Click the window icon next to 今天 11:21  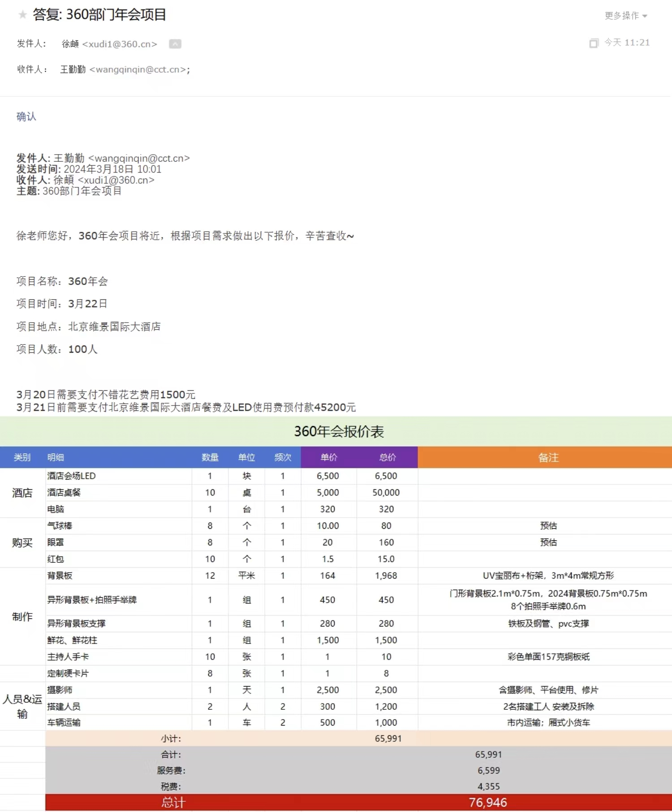pos(594,43)
